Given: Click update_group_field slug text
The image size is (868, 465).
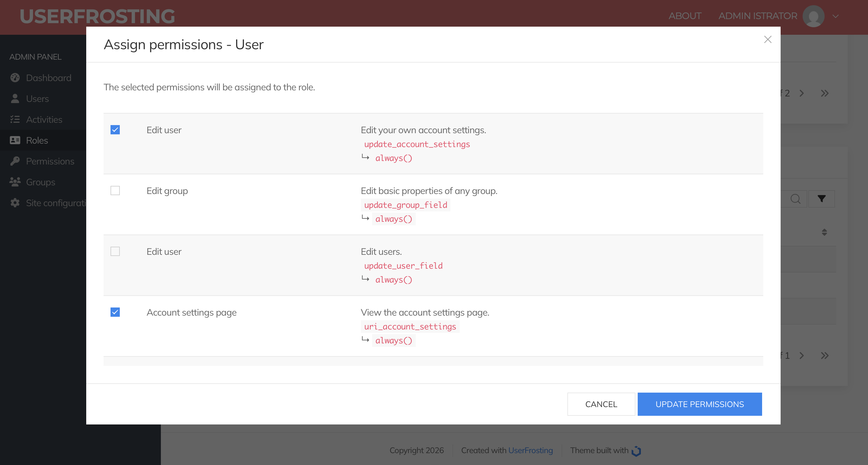Looking at the screenshot, I should click(406, 205).
